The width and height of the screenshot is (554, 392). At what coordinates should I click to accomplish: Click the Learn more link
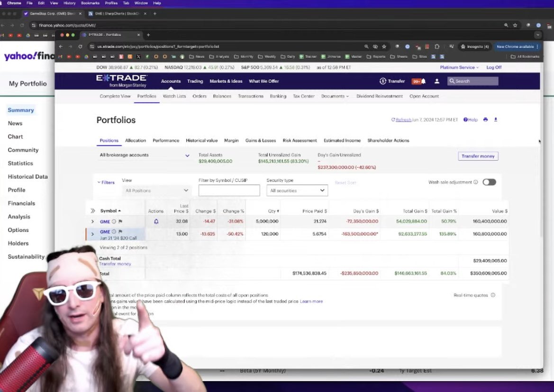tap(311, 301)
